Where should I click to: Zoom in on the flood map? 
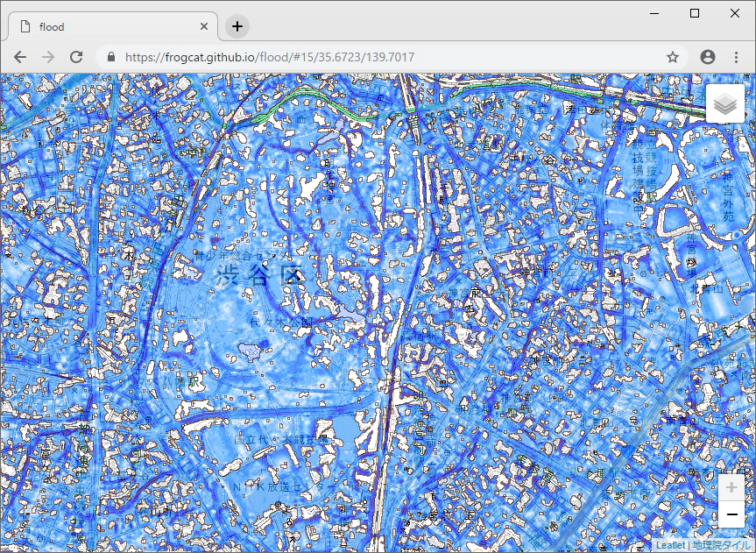(731, 488)
